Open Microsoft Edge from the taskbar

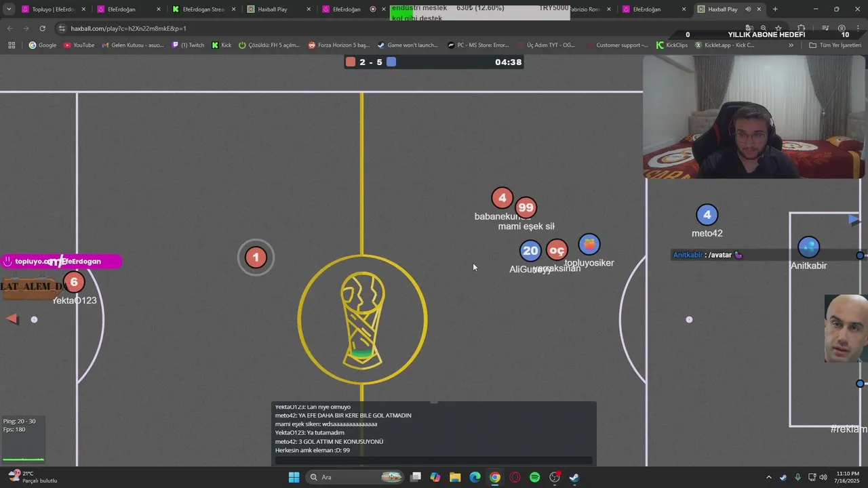tap(475, 477)
